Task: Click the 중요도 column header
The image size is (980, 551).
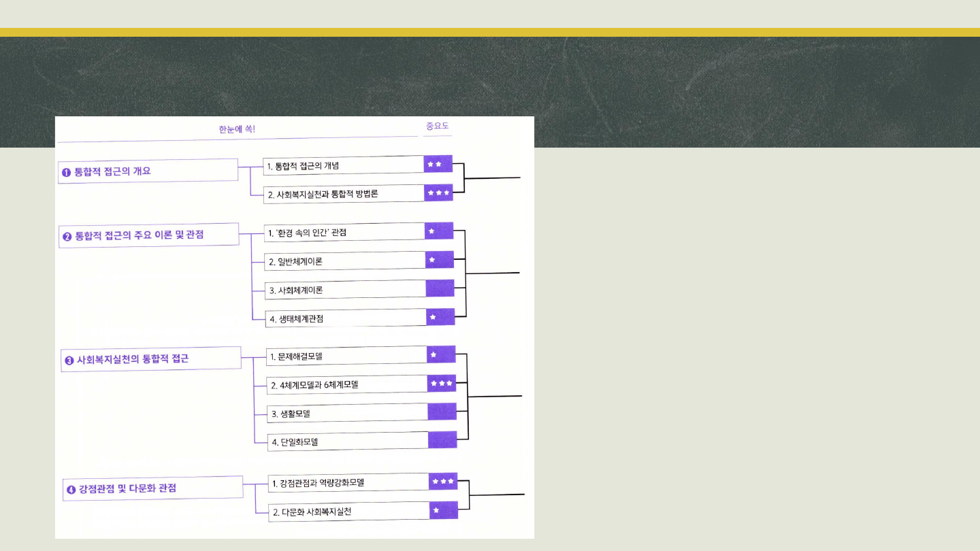Action: [437, 127]
